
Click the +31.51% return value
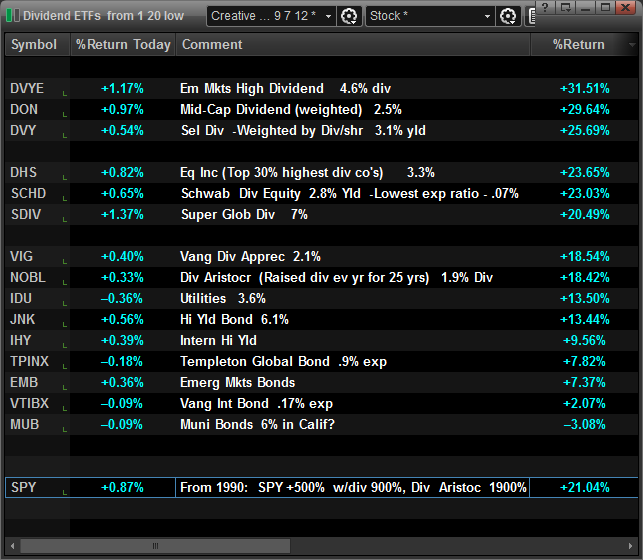tap(585, 89)
